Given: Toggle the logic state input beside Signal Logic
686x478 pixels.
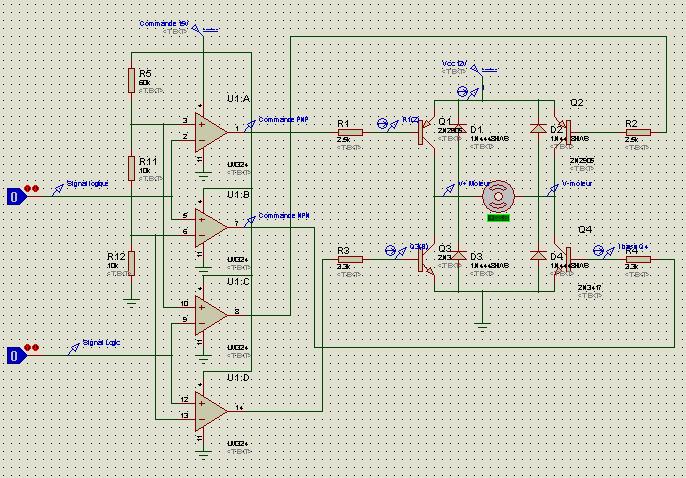Looking at the screenshot, I should coord(17,355).
